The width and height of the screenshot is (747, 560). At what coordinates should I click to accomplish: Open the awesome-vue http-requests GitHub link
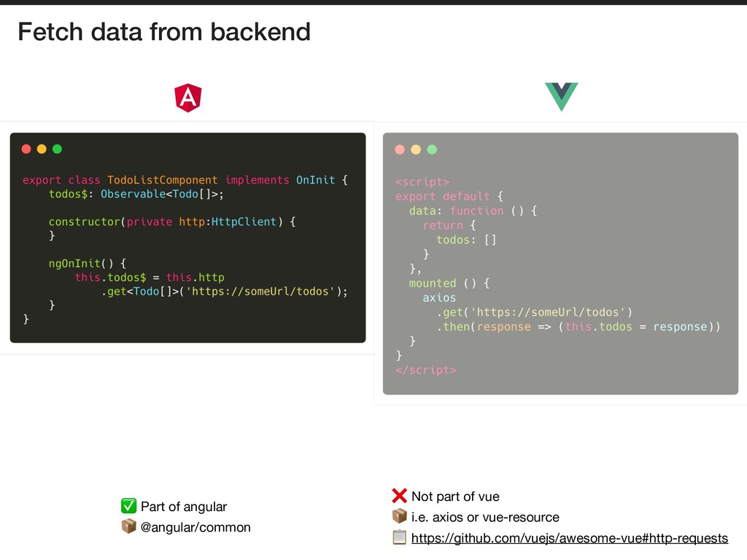(x=569, y=538)
